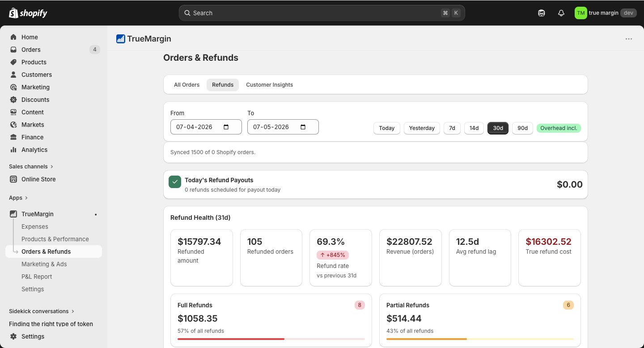644x348 pixels.
Task: Click the Search bar
Action: 322,13
